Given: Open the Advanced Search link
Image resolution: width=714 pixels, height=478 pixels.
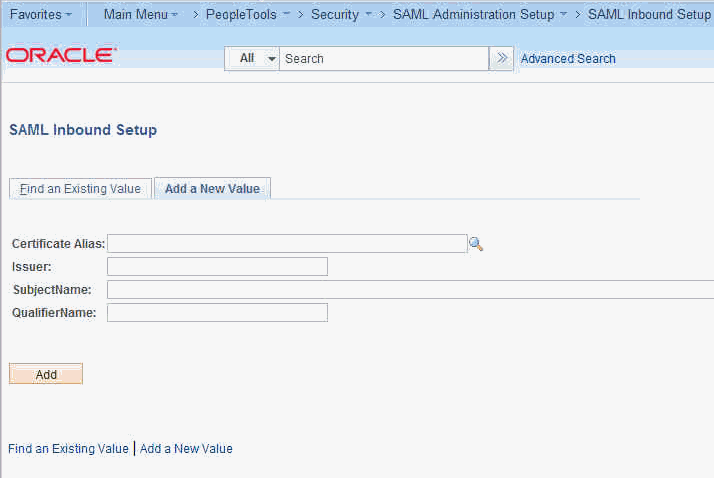Looking at the screenshot, I should pos(568,59).
